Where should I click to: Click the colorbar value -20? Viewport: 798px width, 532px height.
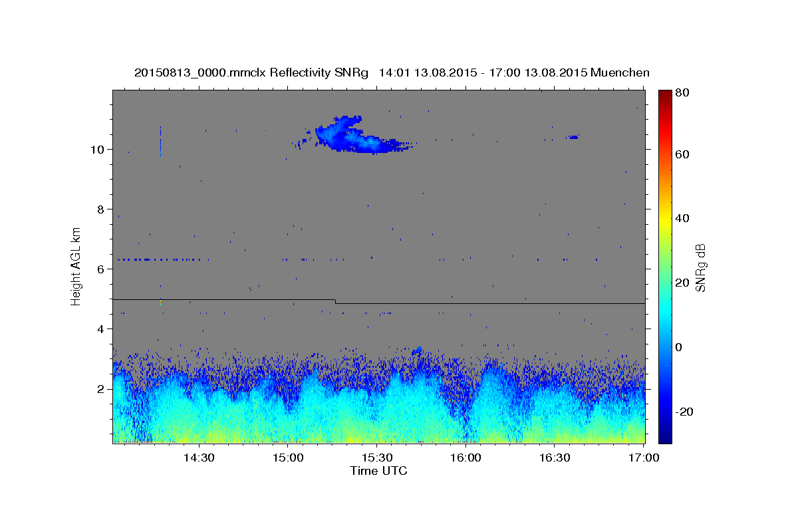[684, 412]
